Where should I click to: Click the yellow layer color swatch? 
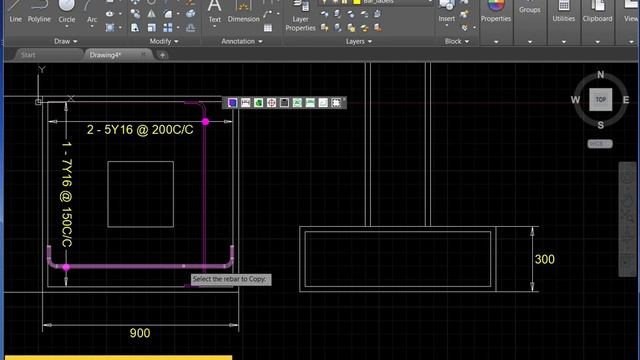coord(356,2)
